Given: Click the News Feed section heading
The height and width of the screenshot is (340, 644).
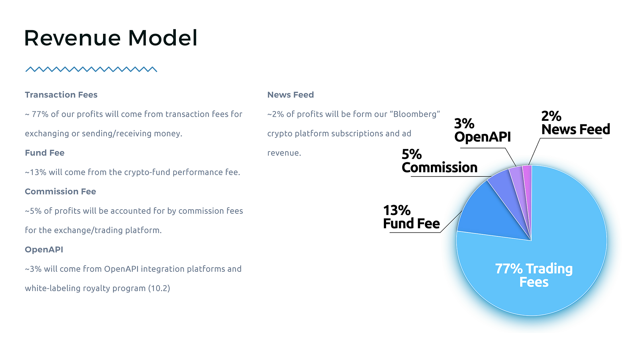Looking at the screenshot, I should [290, 95].
